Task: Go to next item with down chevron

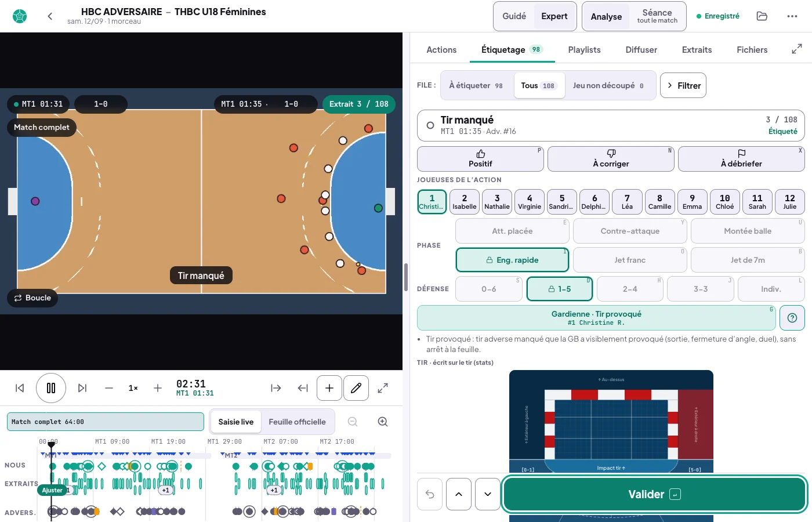Action: 488,494
